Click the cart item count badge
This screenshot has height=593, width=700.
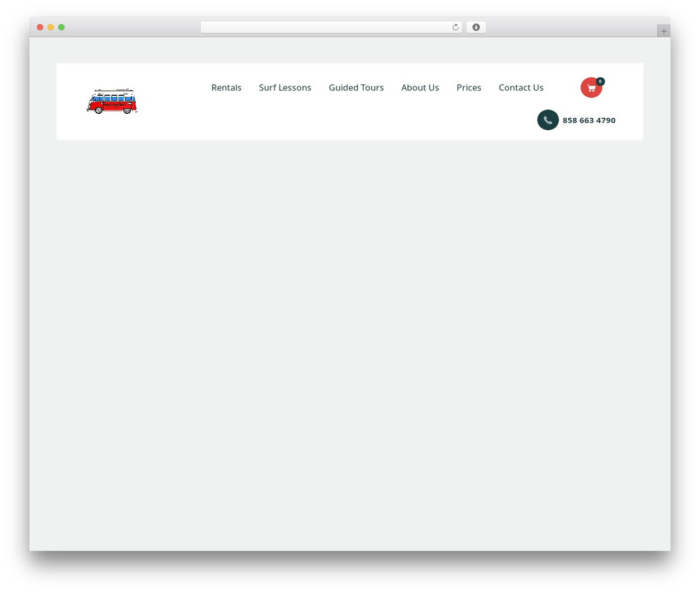coord(600,82)
